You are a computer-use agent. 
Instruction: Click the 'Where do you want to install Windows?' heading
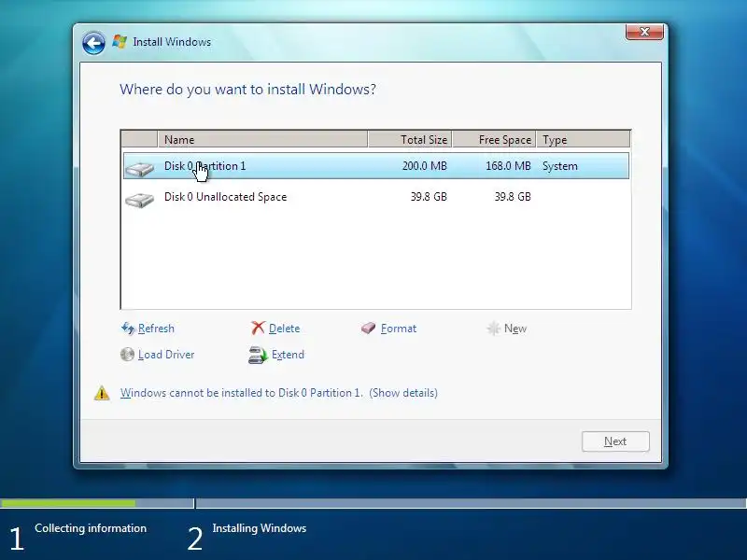click(247, 89)
